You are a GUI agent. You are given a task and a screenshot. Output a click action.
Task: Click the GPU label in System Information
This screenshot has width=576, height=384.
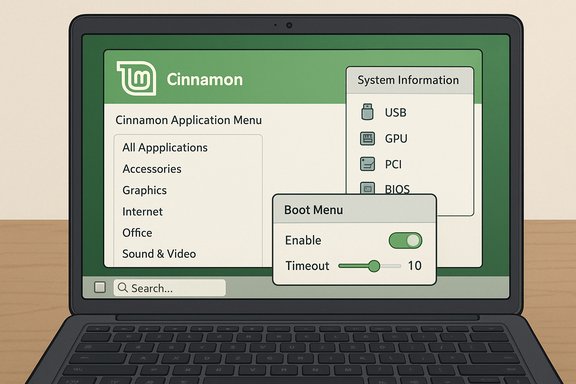click(396, 139)
